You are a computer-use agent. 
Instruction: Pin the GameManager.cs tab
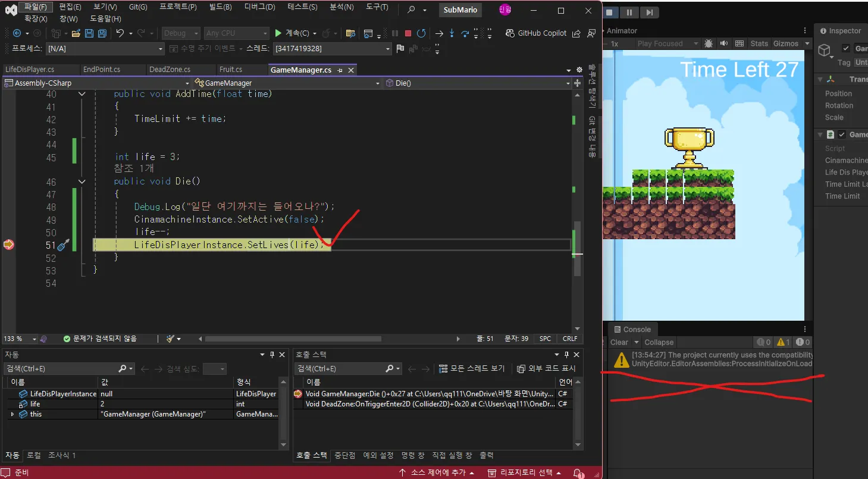[340, 70]
